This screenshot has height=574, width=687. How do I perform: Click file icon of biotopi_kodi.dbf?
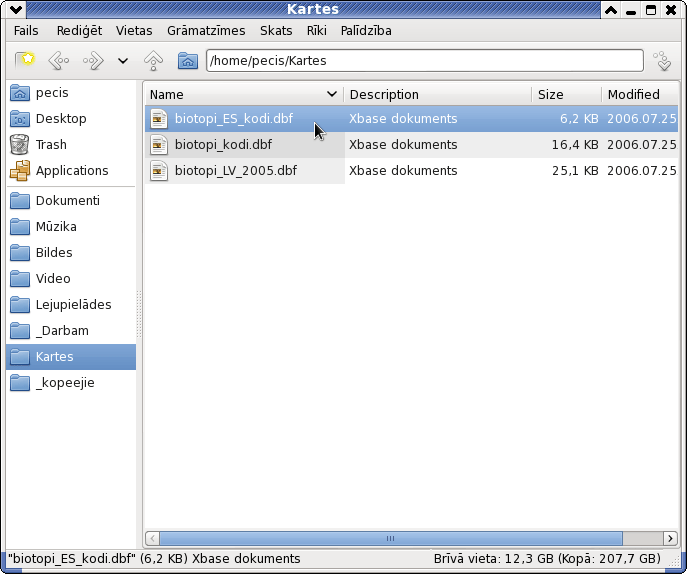click(x=159, y=145)
